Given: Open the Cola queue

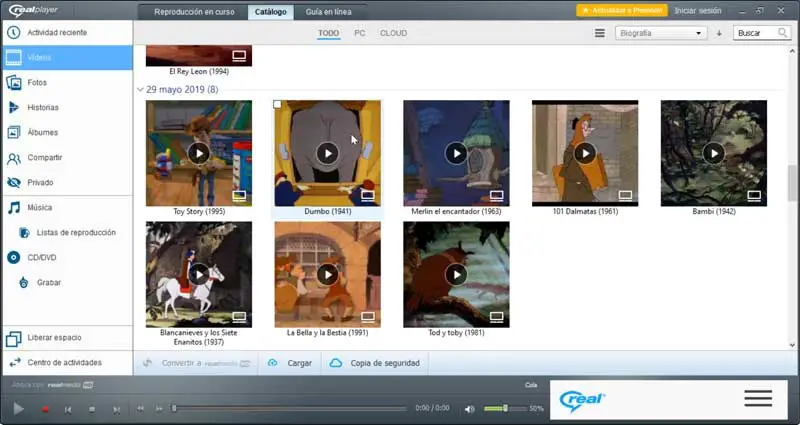Looking at the screenshot, I should click(x=531, y=385).
